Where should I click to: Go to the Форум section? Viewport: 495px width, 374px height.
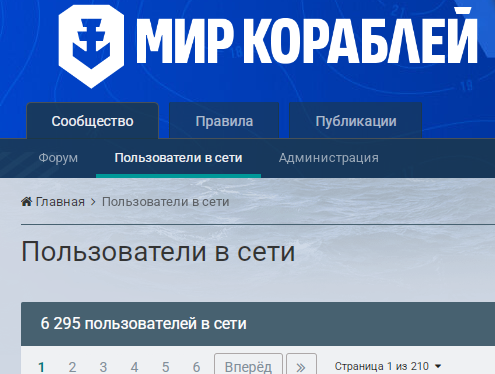coord(58,158)
